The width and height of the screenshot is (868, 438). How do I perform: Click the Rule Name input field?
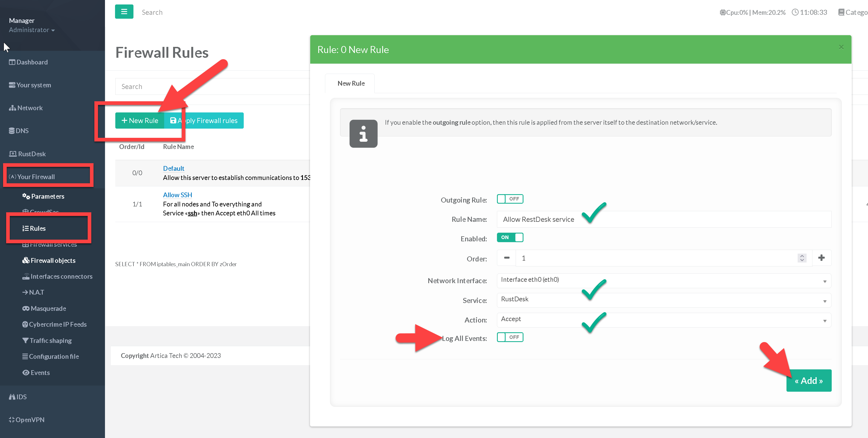click(x=663, y=220)
